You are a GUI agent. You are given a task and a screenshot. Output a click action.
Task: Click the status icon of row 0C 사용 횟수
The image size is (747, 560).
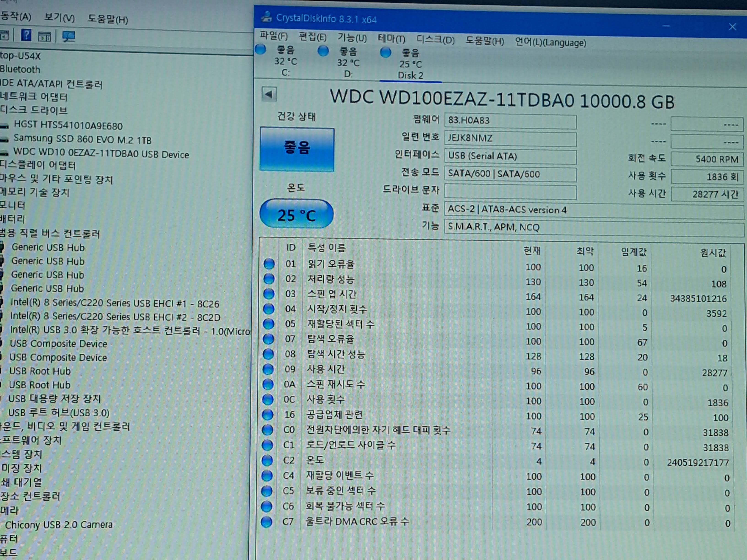tap(268, 399)
